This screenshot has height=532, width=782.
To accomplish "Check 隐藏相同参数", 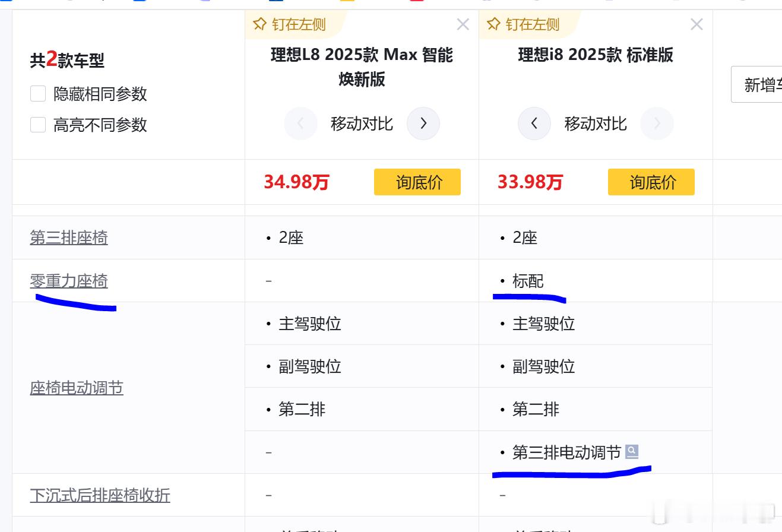I will (38, 94).
